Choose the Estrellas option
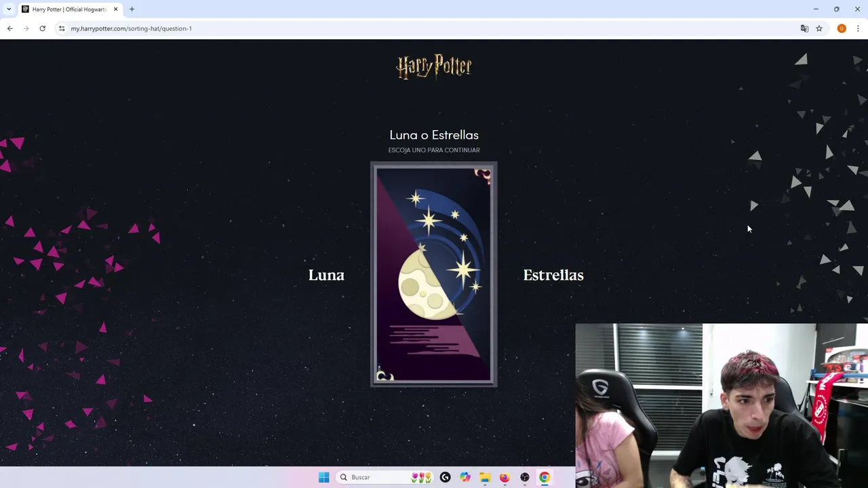Viewport: 868px width, 488px height. [x=553, y=274]
